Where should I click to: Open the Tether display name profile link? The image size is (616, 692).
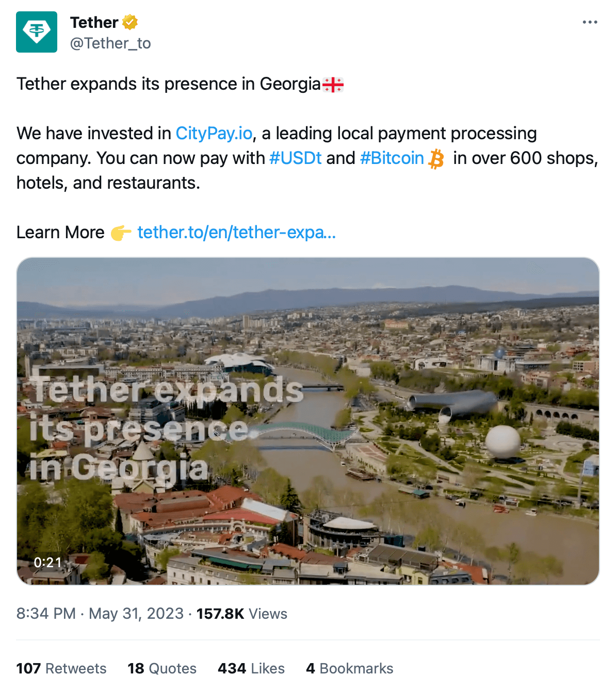(x=94, y=23)
